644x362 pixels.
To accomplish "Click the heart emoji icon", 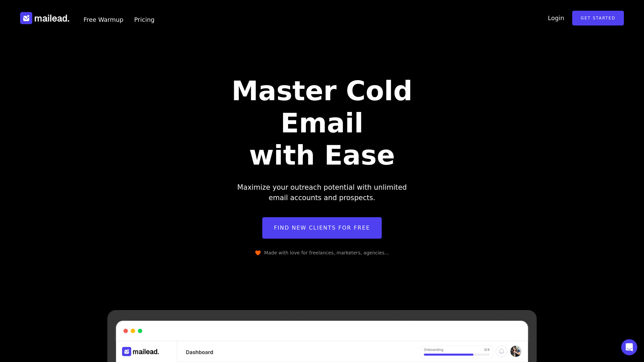I will (x=257, y=252).
